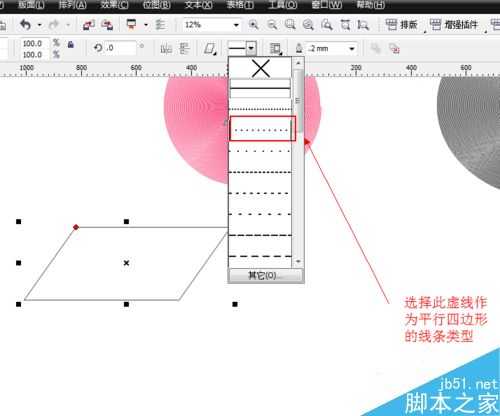
Task: Click the rotation angle input field
Action: coord(121,48)
